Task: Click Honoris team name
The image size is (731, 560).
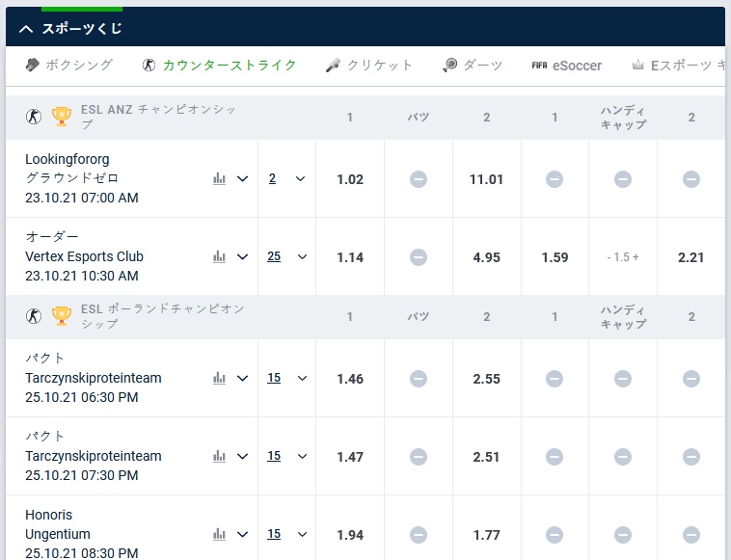Action: 48,515
